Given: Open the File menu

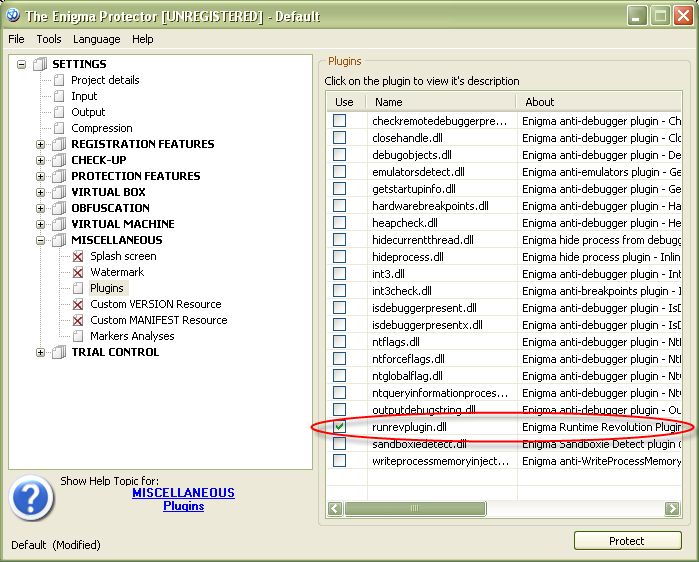Looking at the screenshot, I should point(16,39).
